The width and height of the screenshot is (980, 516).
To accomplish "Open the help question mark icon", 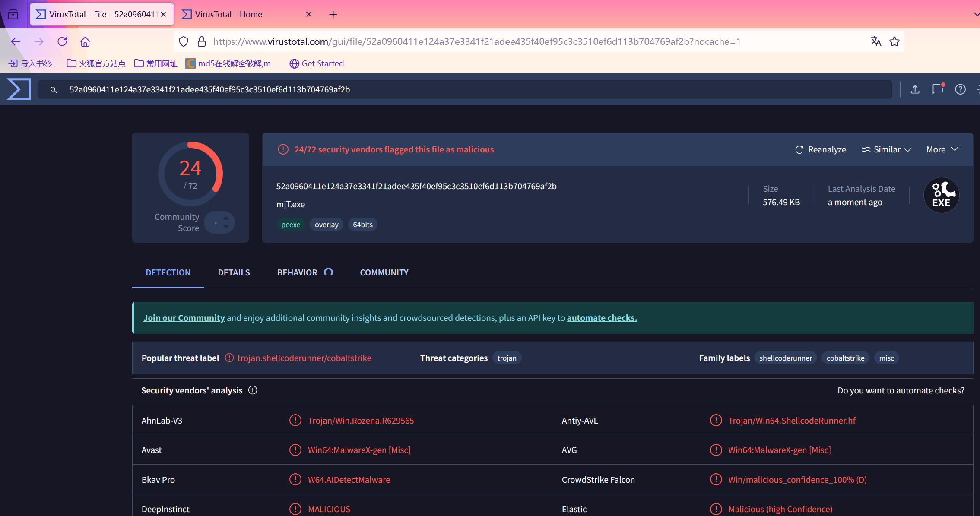I will tap(960, 89).
